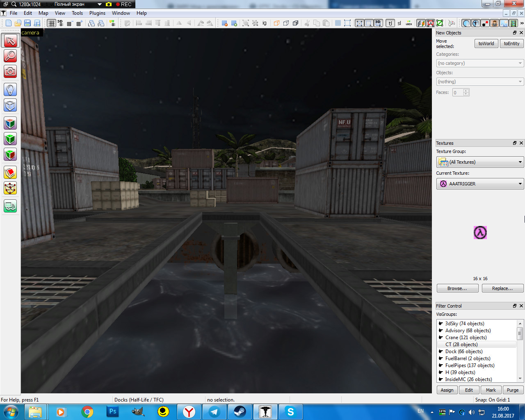Select the Selection arrow tool
The image size is (525, 420).
click(x=10, y=40)
